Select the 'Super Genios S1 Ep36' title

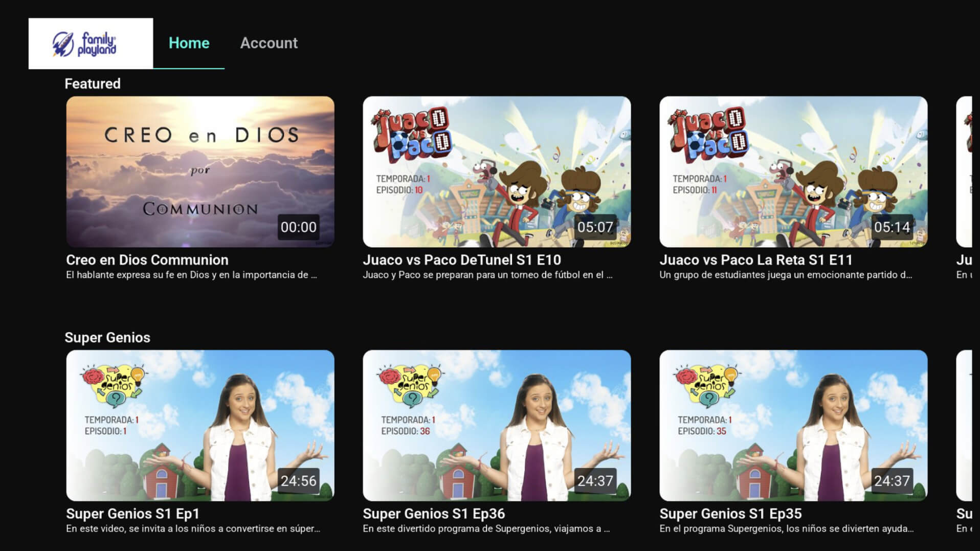coord(433,514)
